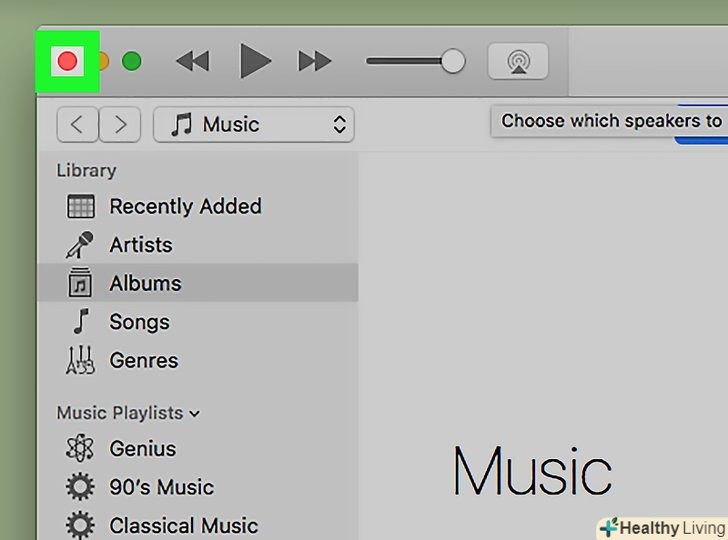Click the Artists microphone icon
Image resolution: width=728 pixels, height=540 pixels.
79,245
